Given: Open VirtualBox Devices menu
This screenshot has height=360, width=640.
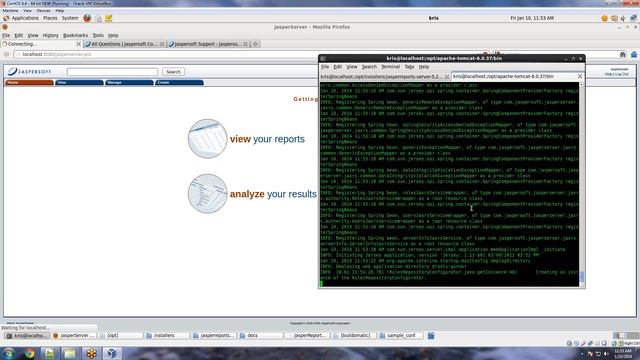Looking at the screenshot, I should tap(43, 11).
